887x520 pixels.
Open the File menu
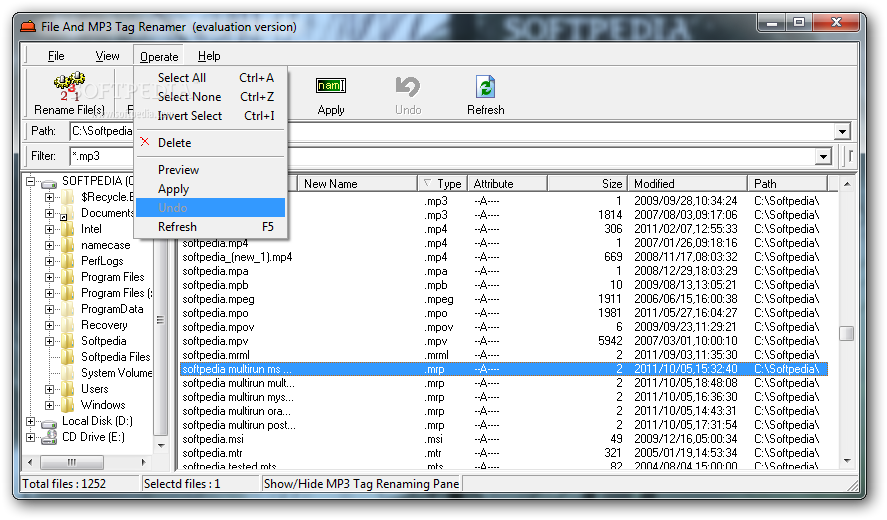coord(56,56)
